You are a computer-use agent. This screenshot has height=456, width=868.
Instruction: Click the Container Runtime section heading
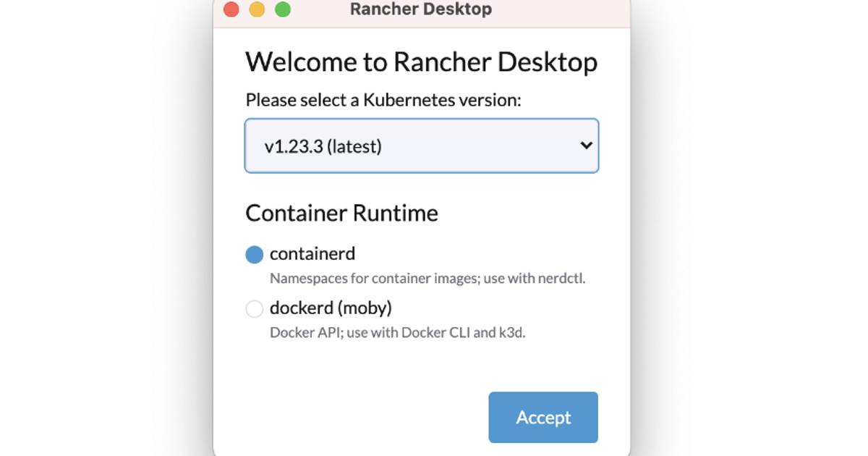[341, 213]
